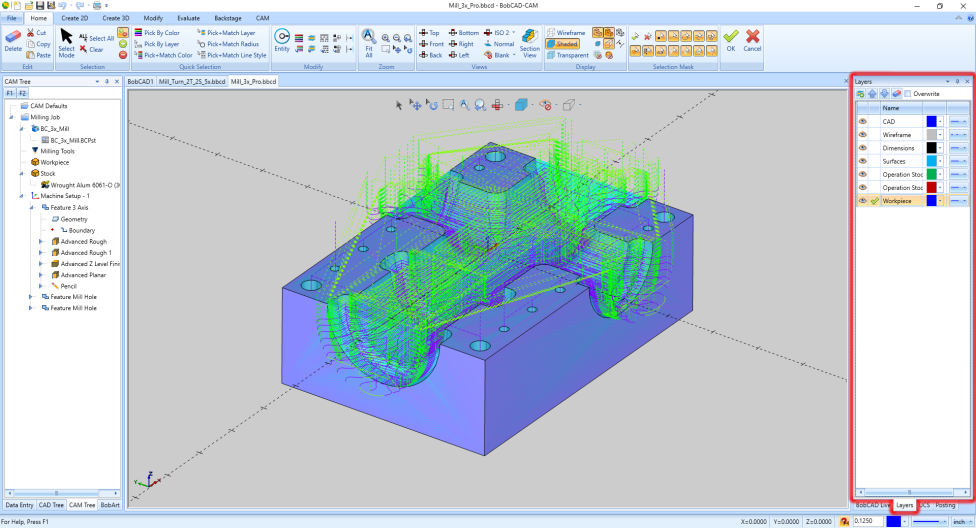
Task: Click Fit All zoom tool
Action: pos(368,42)
